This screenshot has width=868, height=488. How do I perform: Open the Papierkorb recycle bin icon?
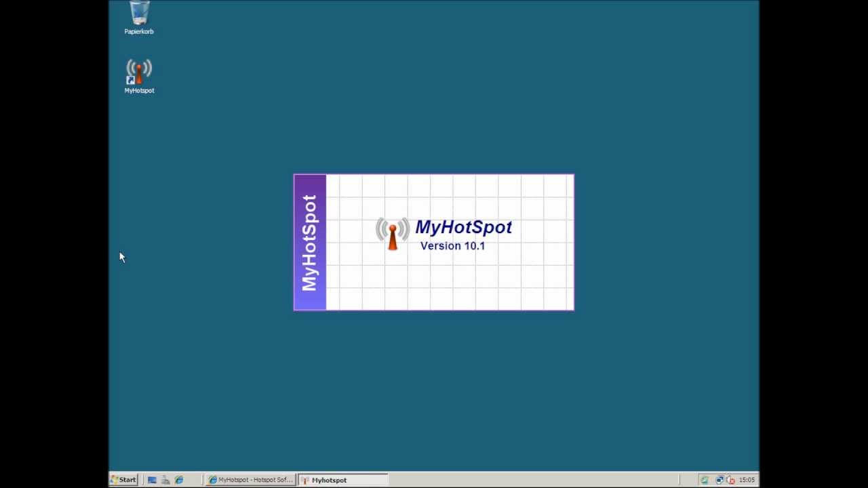point(139,18)
